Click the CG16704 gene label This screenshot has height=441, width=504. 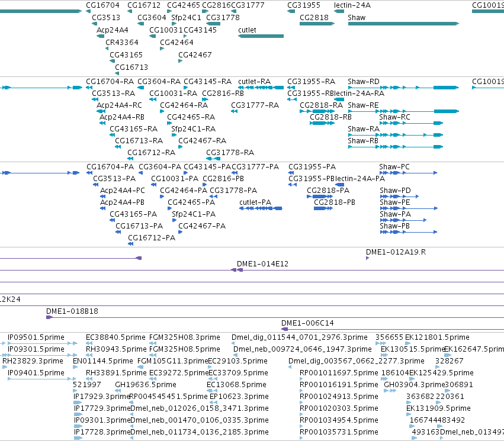click(x=102, y=5)
